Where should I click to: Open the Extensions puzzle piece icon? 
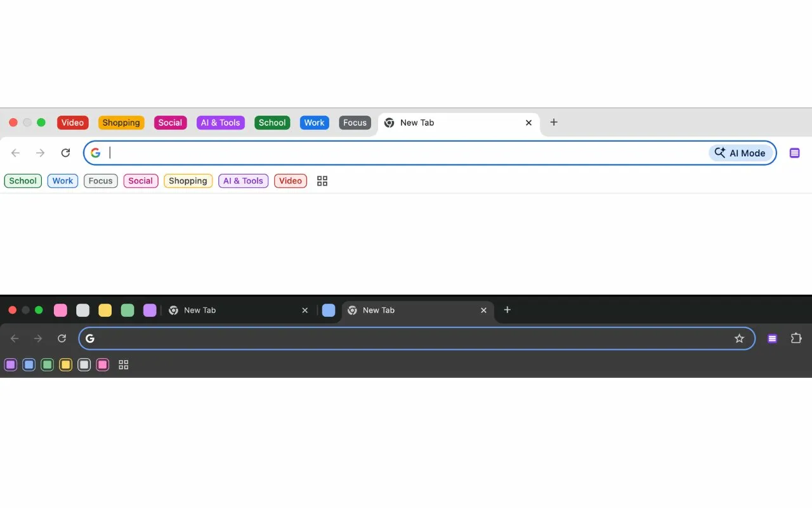coord(796,338)
